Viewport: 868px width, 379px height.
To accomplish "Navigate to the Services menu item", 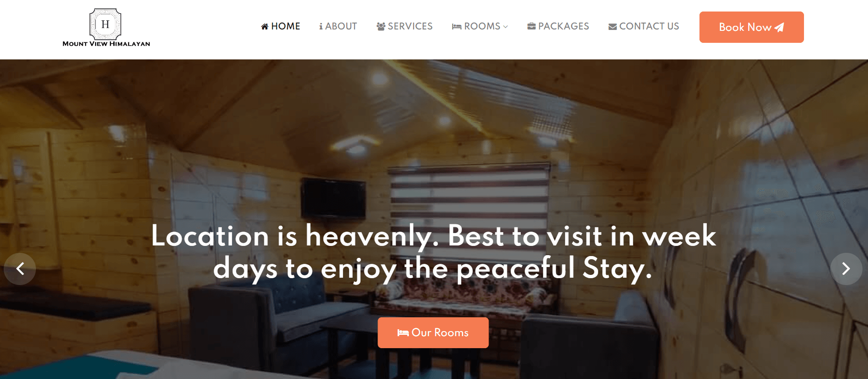I will tap(404, 26).
